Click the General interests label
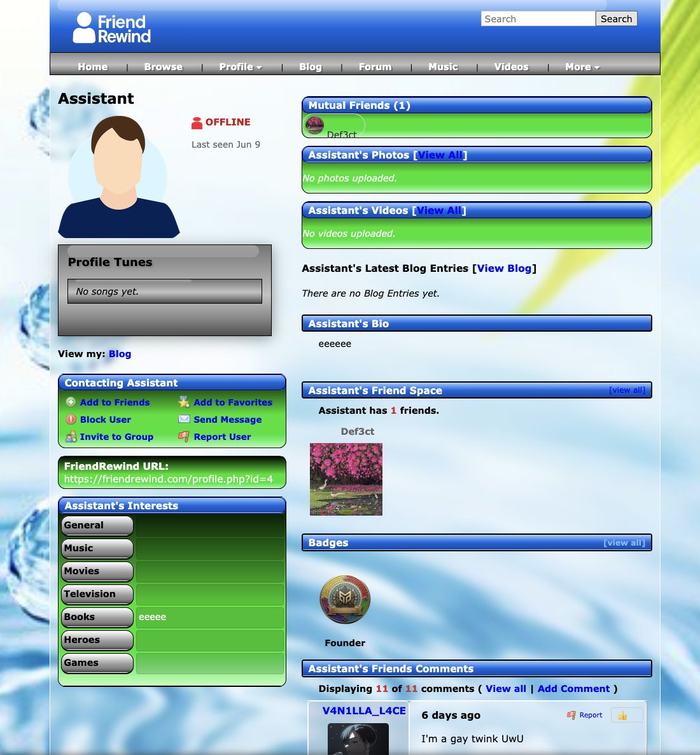Image resolution: width=700 pixels, height=755 pixels. [x=97, y=525]
